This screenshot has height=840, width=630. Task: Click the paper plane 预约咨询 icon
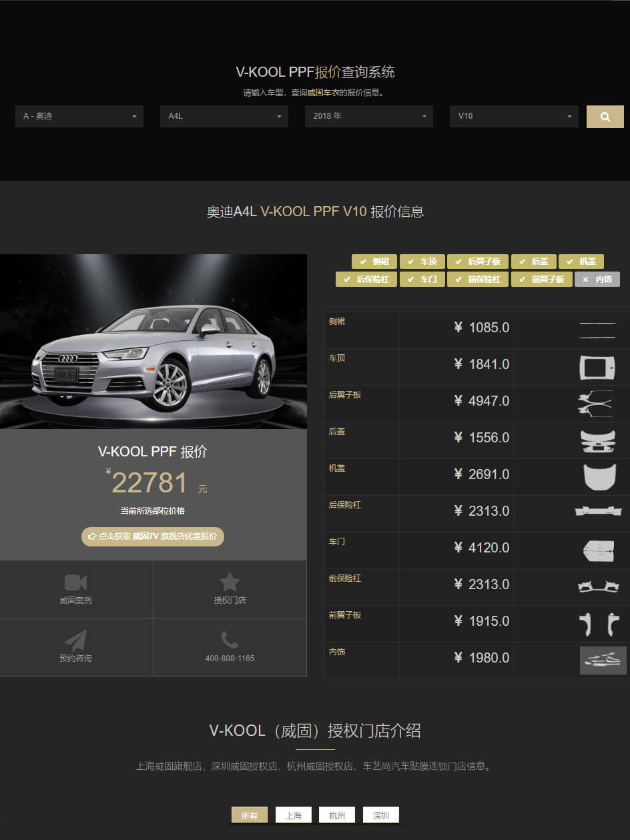(75, 640)
